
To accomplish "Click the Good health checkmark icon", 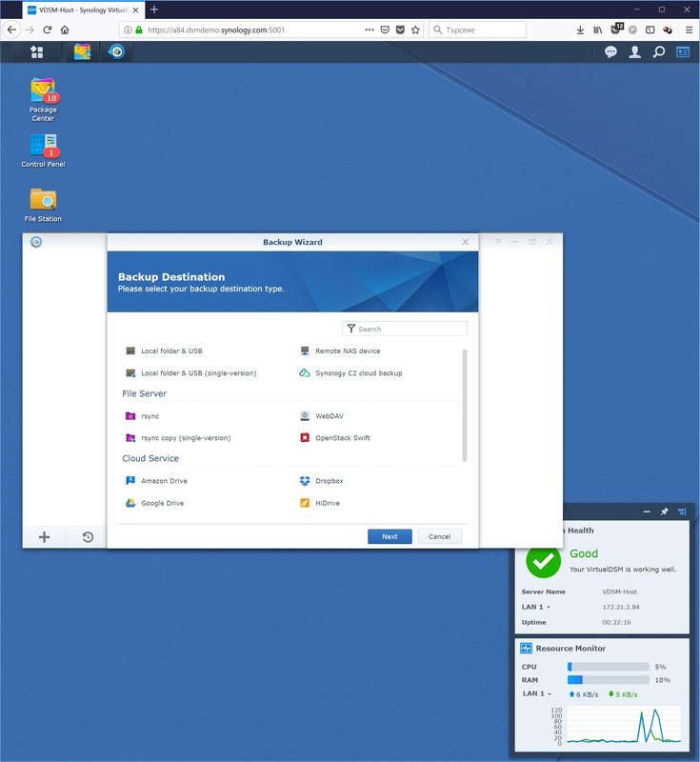I will click(x=543, y=561).
